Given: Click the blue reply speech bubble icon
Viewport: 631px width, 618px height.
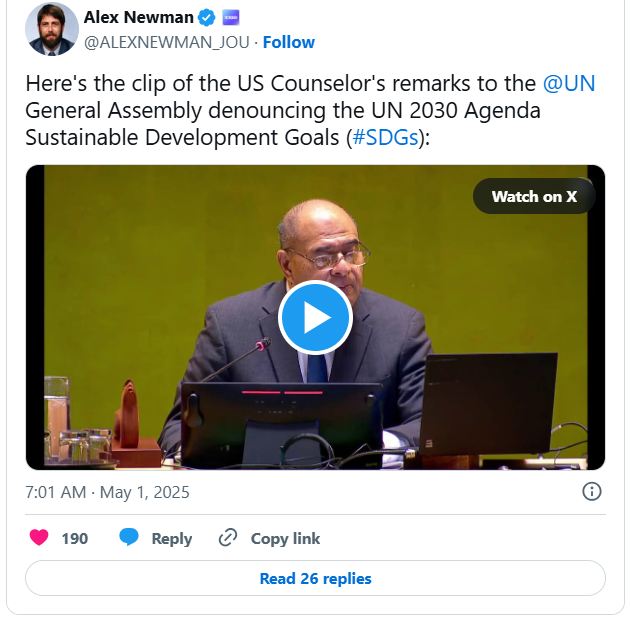Looking at the screenshot, I should (129, 538).
